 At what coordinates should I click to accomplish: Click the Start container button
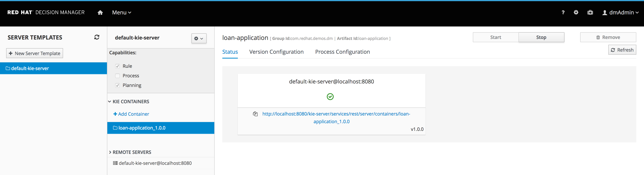click(495, 37)
